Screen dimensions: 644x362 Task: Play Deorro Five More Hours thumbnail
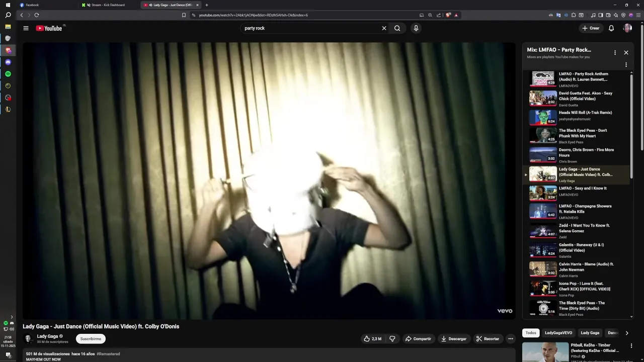point(543,155)
